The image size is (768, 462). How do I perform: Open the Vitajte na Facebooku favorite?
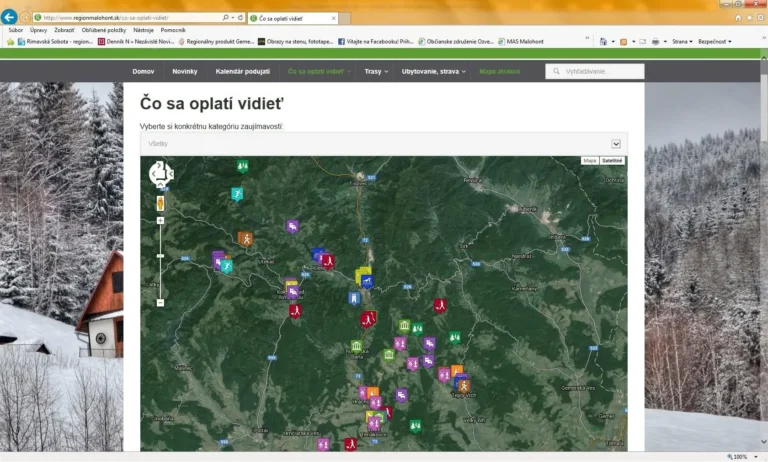[376, 42]
